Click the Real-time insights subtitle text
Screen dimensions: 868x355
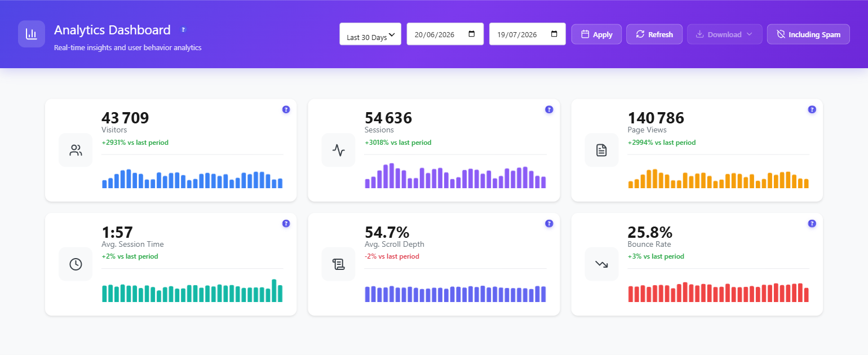click(x=128, y=47)
